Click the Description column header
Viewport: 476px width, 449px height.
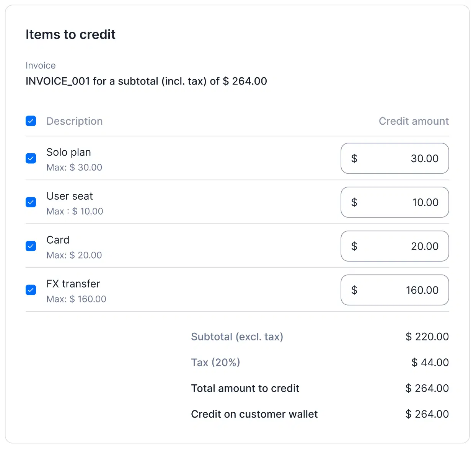coord(75,121)
